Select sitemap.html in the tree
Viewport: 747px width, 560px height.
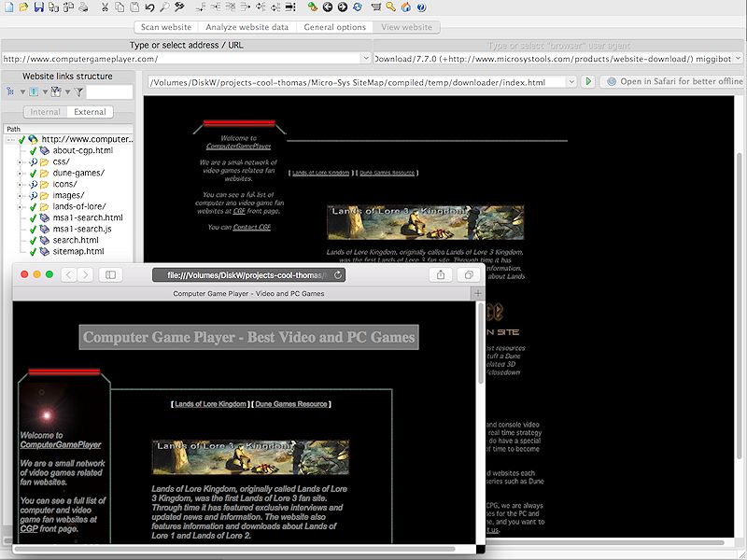click(78, 251)
